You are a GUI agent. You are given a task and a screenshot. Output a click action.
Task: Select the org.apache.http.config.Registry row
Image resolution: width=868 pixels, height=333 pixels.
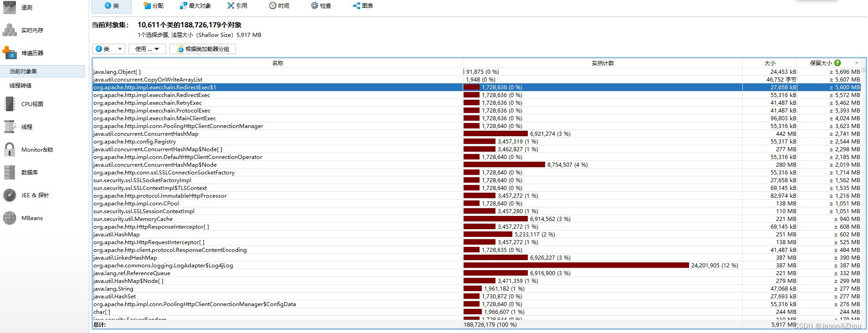[x=477, y=141]
